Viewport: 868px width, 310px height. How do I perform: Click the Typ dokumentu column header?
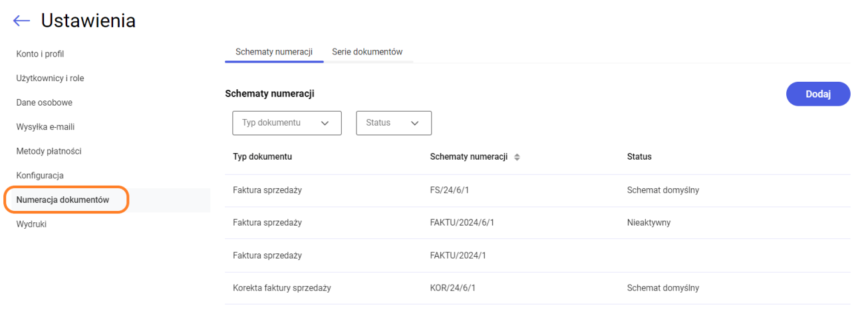pyautogui.click(x=262, y=157)
